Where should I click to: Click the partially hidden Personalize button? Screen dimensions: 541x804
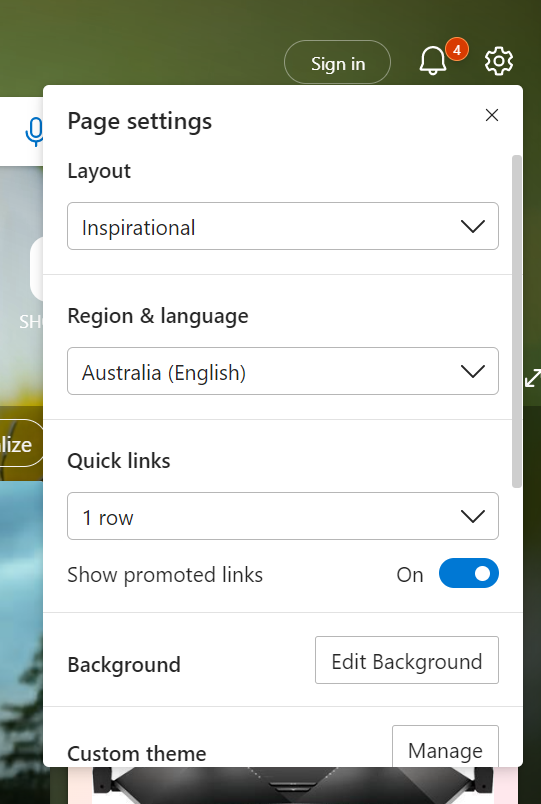[x=21, y=444]
